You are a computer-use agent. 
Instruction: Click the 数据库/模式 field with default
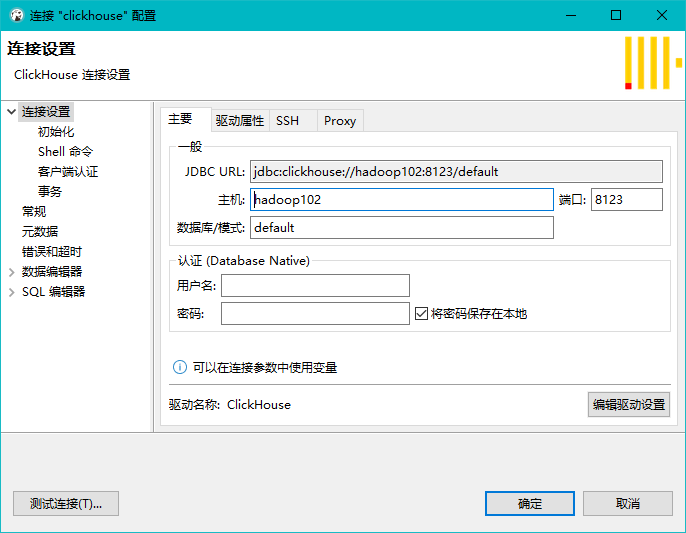[x=402, y=228]
